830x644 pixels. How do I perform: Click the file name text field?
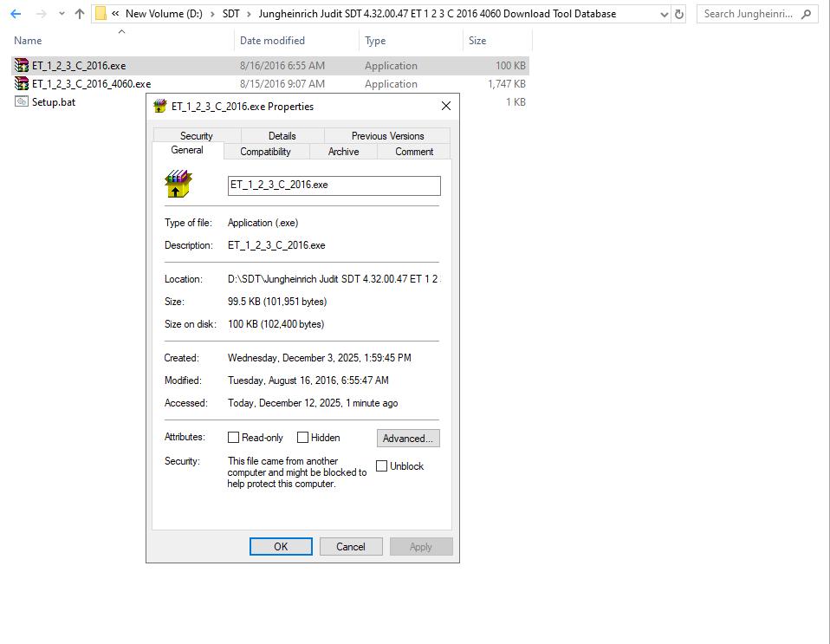point(334,185)
